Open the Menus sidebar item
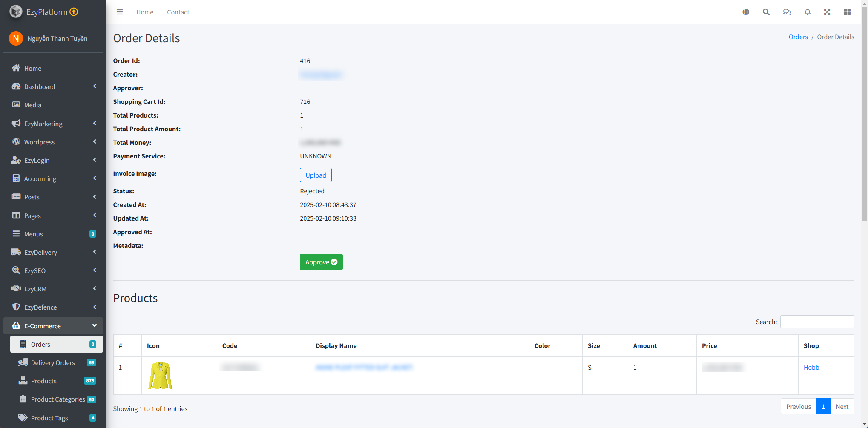The height and width of the screenshot is (428, 868). click(53, 234)
